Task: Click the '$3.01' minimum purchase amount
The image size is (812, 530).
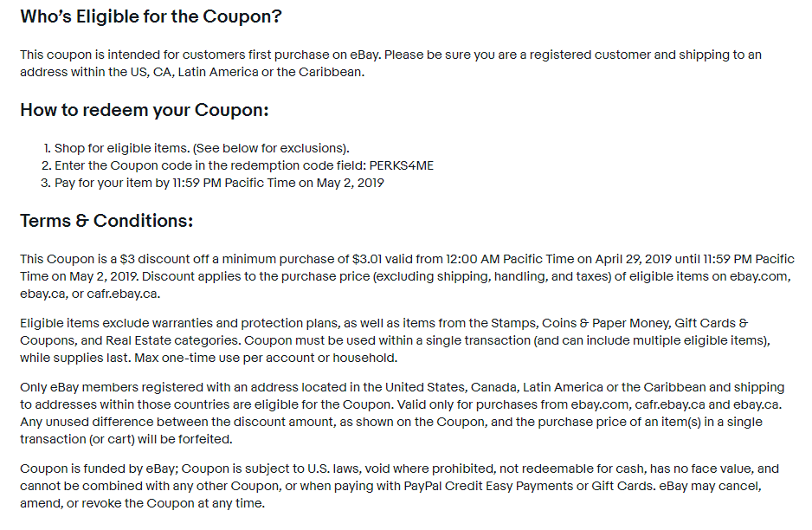Action: (367, 259)
